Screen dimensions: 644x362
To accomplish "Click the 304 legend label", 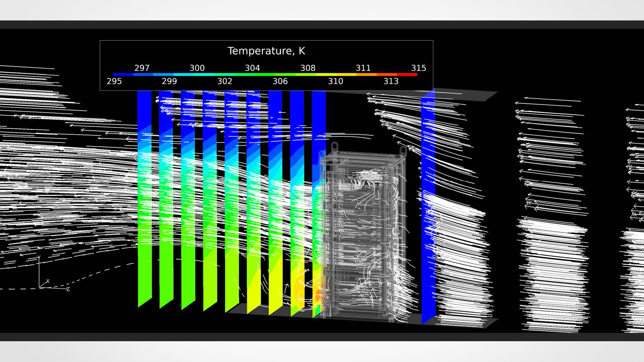I will (253, 68).
